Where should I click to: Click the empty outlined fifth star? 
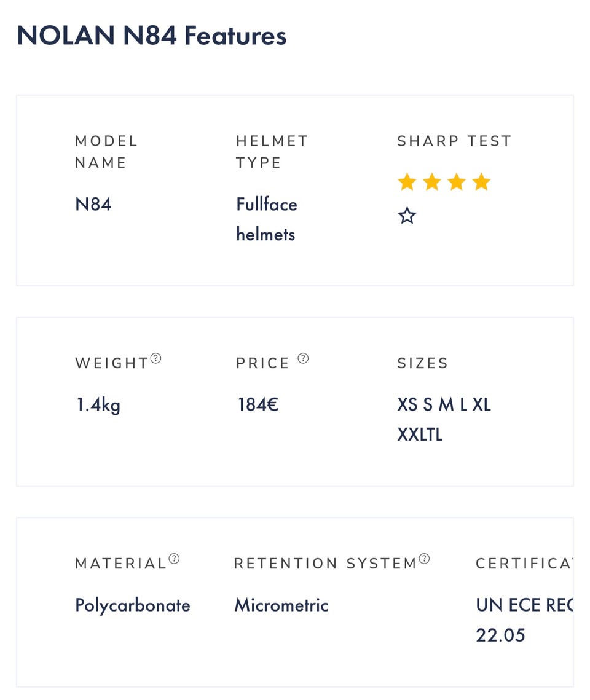point(407,216)
